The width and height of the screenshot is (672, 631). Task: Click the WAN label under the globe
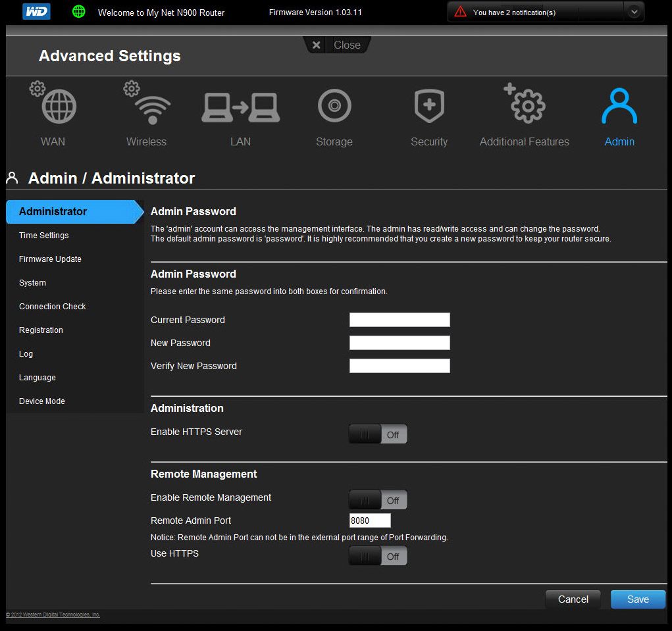coord(53,141)
